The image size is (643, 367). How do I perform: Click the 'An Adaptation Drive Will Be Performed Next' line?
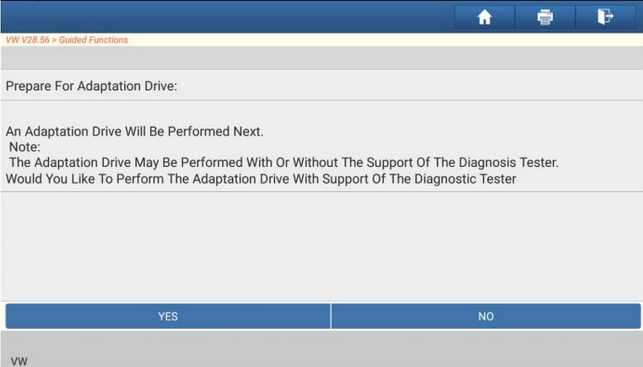click(135, 132)
